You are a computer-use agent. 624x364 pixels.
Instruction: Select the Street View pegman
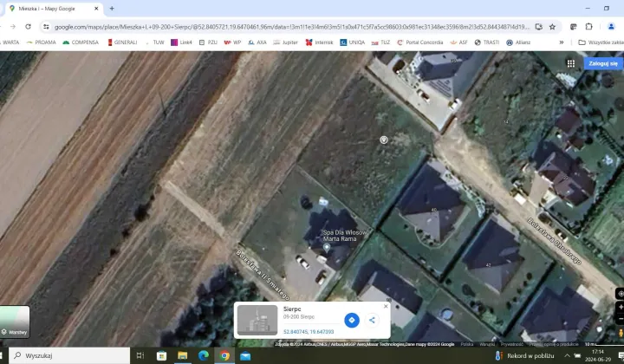pyautogui.click(x=621, y=333)
